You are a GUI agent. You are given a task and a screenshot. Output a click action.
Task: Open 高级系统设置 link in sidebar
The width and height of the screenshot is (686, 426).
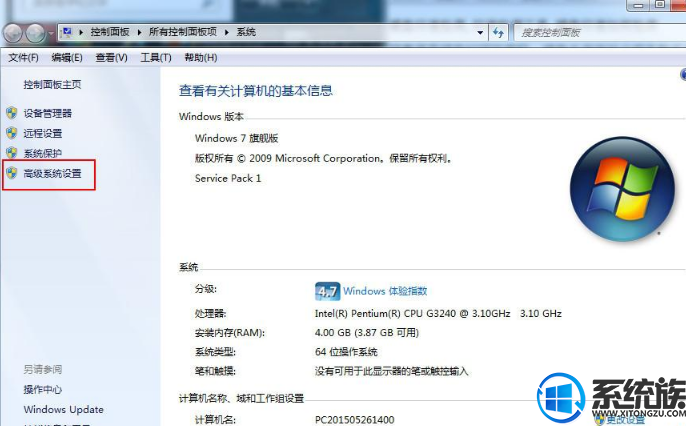52,174
